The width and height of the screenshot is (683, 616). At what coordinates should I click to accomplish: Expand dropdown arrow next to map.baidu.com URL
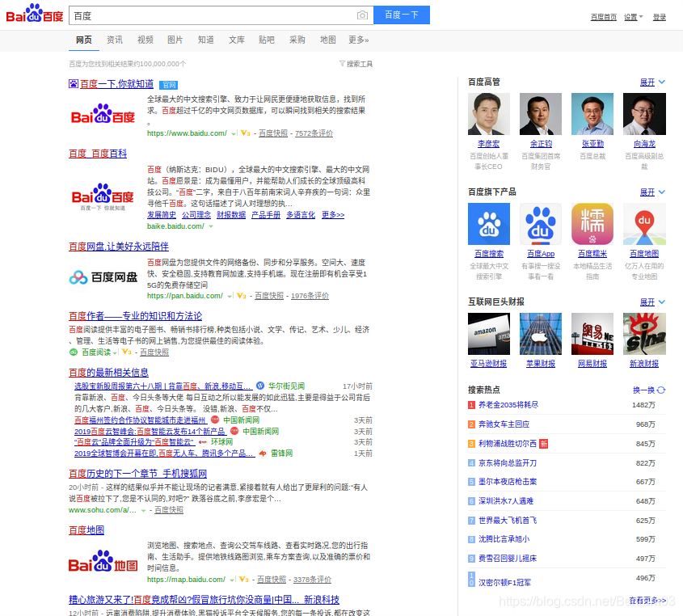[x=232, y=580]
